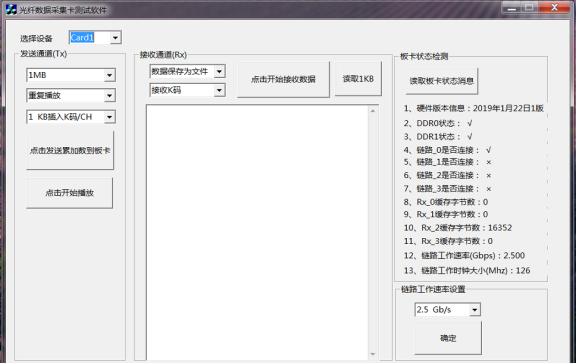This screenshot has width=576, height=363.
Task: Expand the 1 KB插入K码/CH dropdown
Action: pyautogui.click(x=109, y=117)
